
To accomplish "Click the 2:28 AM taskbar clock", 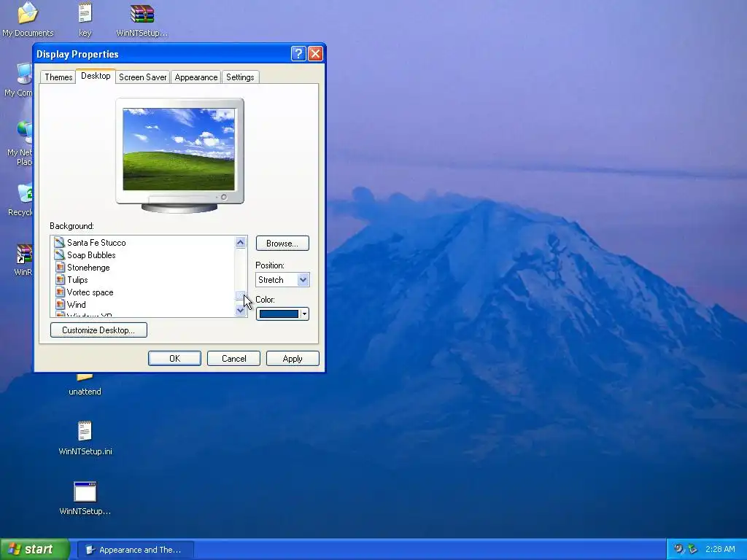I will 720,549.
